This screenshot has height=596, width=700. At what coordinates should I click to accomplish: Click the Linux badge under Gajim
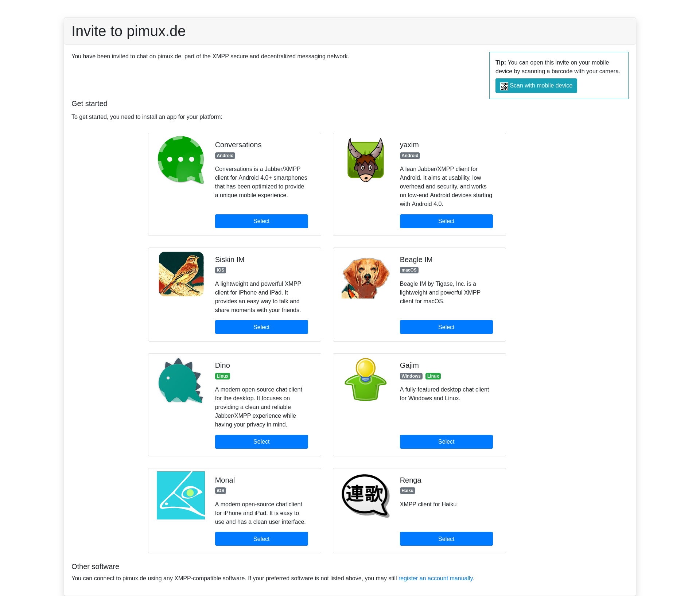click(x=433, y=376)
